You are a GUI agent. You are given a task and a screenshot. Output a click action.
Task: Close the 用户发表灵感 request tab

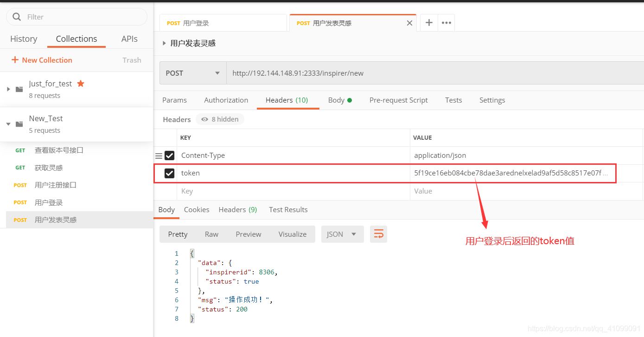409,23
